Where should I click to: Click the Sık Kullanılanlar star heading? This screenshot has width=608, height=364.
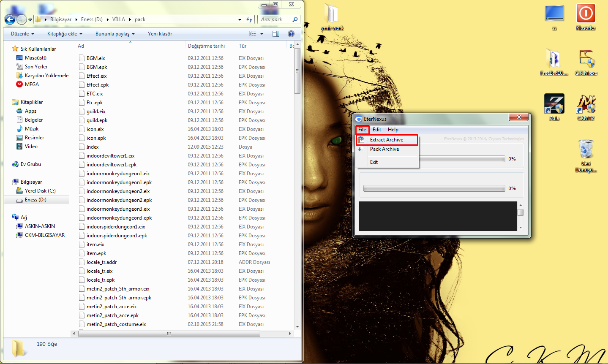pos(34,49)
